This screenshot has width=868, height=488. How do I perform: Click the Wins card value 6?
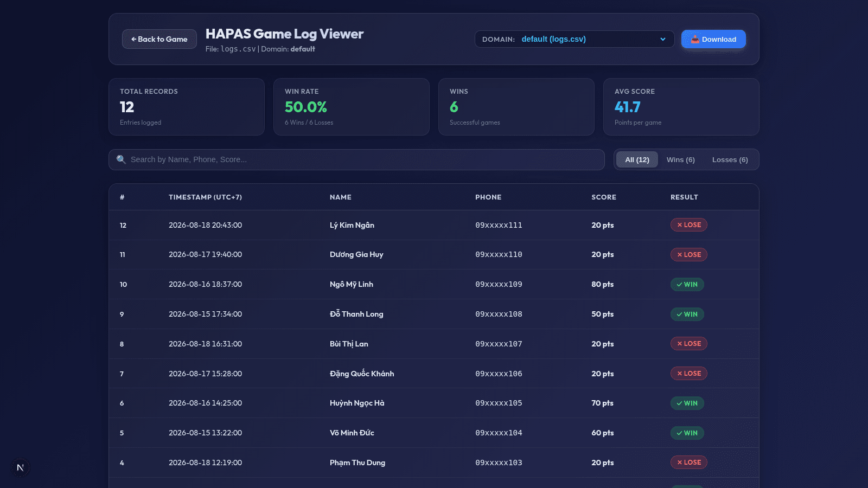(x=454, y=107)
